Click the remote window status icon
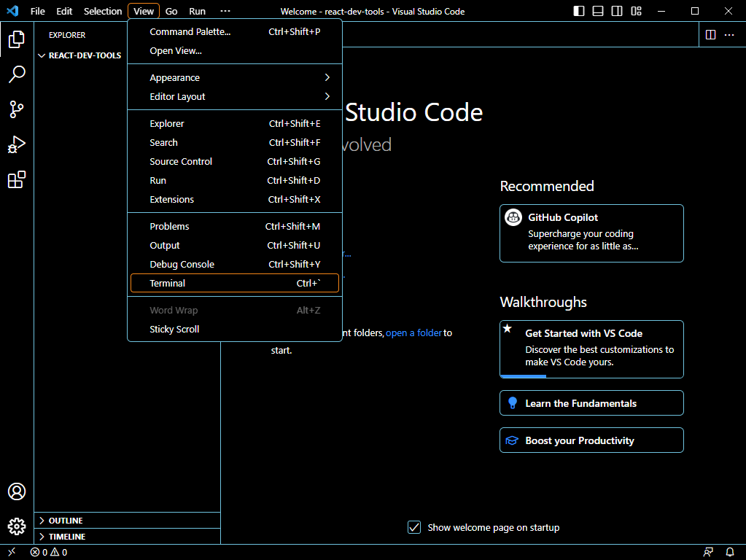Image resolution: width=746 pixels, height=560 pixels. (12, 552)
